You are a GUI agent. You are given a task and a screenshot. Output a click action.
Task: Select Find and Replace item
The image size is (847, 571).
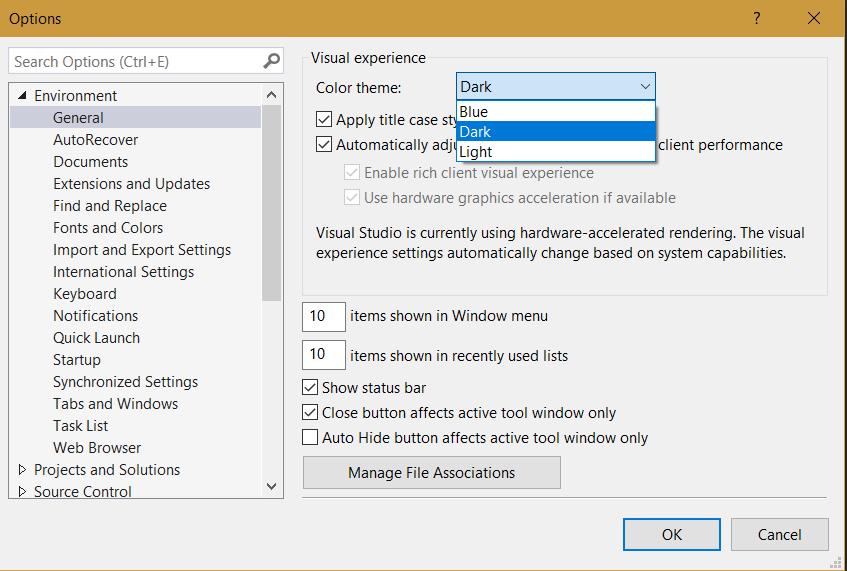click(110, 206)
